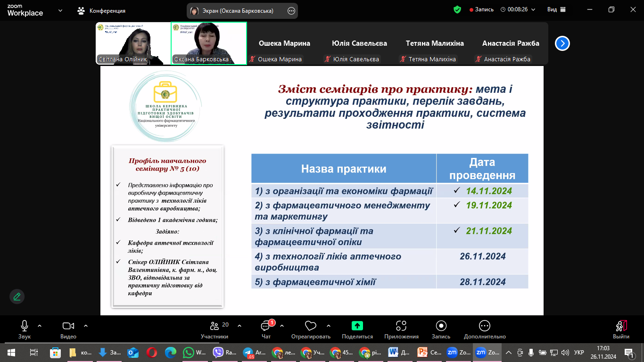The image size is (644, 362).
Task: Switch to Viber on the taskbar
Action: tap(224, 352)
